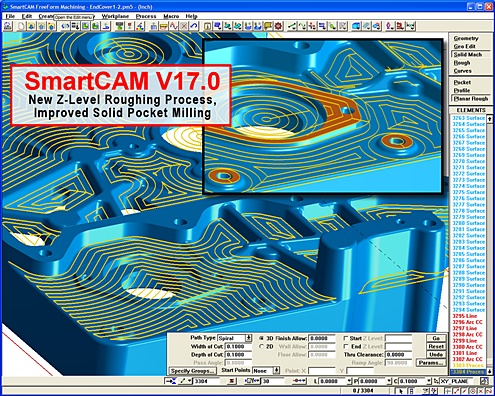Select the Pocket process
The width and height of the screenshot is (495, 396).
pos(462,82)
